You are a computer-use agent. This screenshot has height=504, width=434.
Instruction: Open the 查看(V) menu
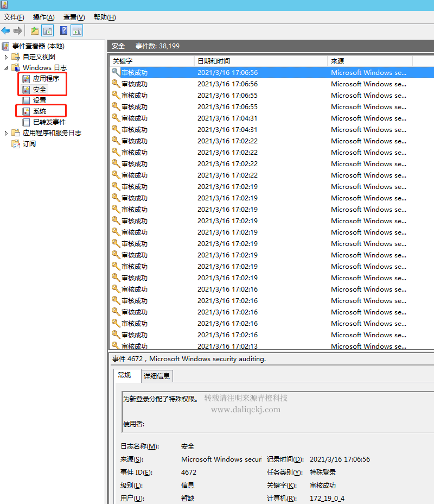[74, 17]
